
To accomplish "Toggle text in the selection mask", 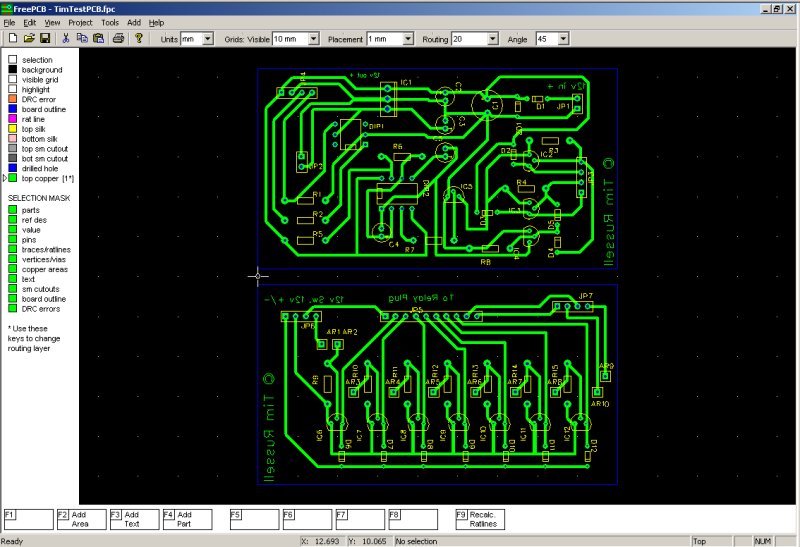I will (x=13, y=279).
